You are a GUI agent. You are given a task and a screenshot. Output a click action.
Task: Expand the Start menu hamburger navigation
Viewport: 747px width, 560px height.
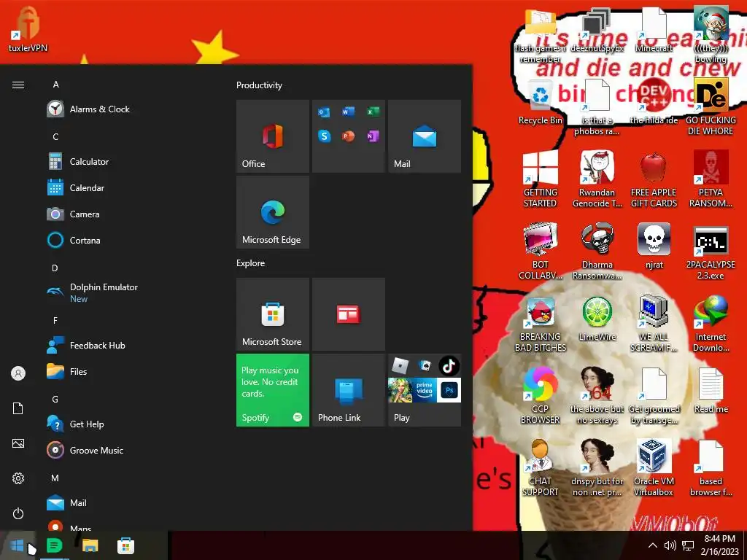click(18, 85)
